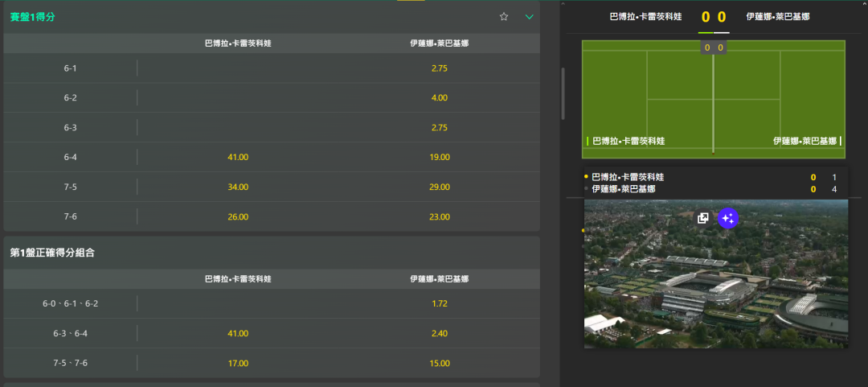Select 4.00 odds in the 6-2 row
The height and width of the screenshot is (387, 868).
[439, 97]
